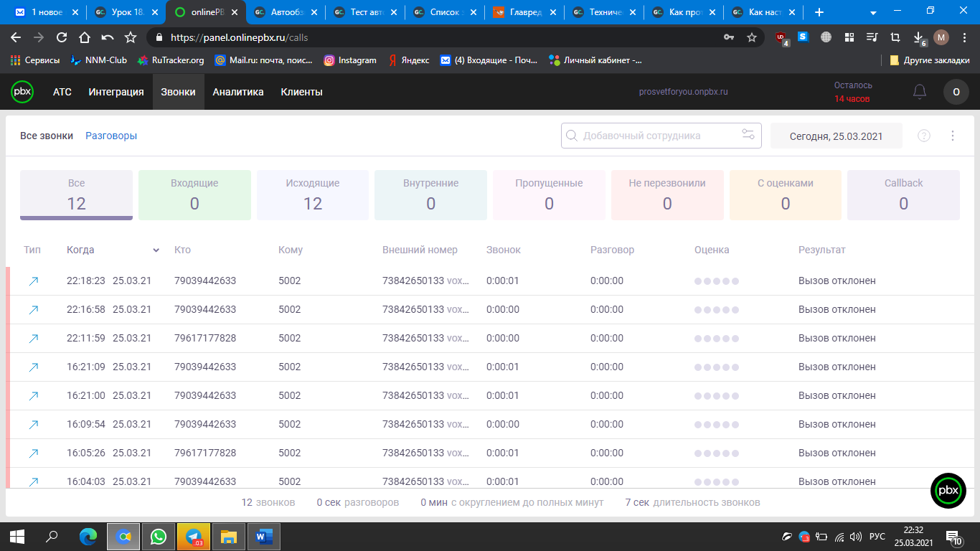
Task: Open Telegram from the taskbar
Action: click(x=194, y=536)
